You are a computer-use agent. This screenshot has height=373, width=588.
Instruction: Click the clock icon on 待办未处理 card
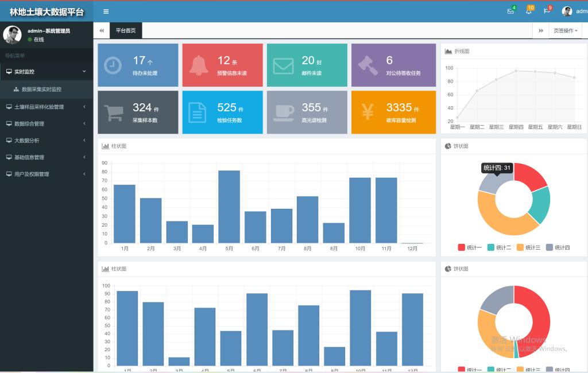click(113, 65)
